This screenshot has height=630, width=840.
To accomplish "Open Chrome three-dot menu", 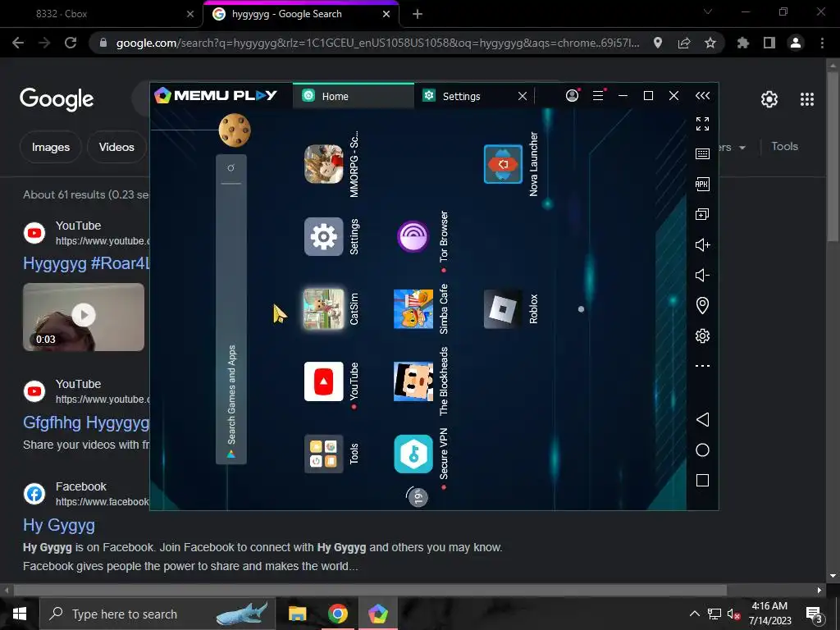I will point(822,43).
